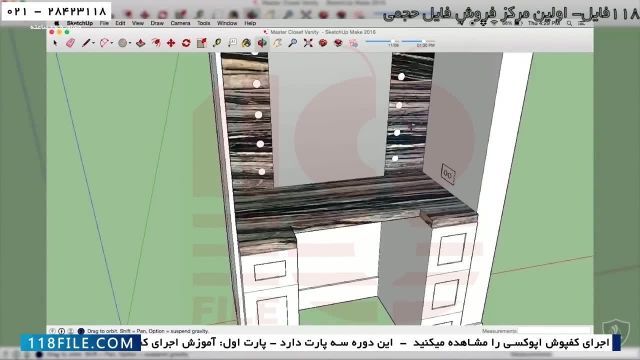Click the Send to LayOut icon
The image size is (640, 360).
click(353, 43)
